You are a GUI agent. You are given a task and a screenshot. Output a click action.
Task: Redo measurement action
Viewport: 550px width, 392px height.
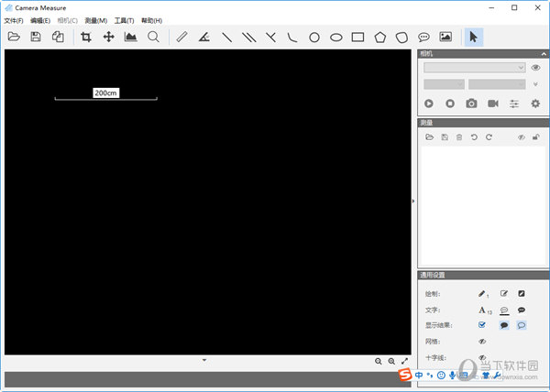[489, 137]
